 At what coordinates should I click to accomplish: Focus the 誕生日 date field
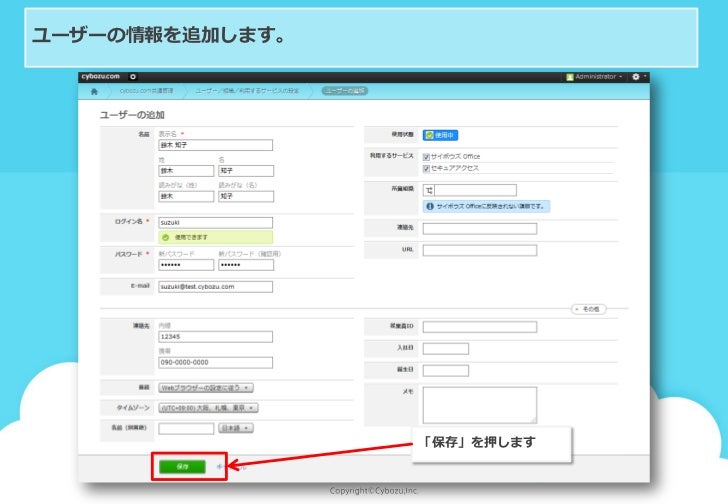446,370
